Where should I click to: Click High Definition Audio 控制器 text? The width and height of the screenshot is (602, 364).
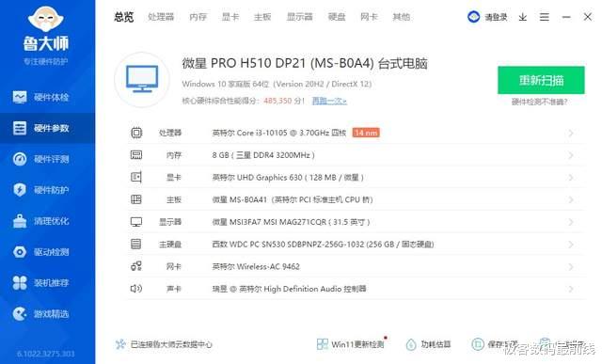coord(289,289)
